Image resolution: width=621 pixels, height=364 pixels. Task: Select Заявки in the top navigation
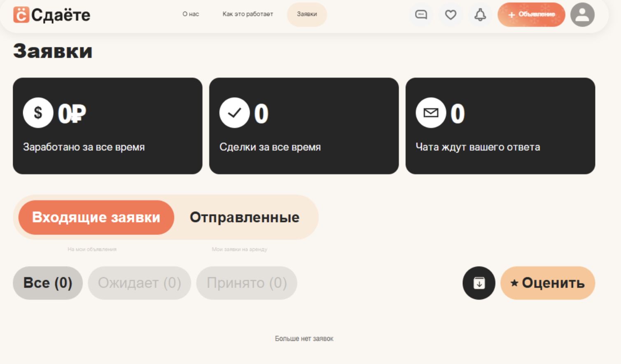pyautogui.click(x=307, y=14)
